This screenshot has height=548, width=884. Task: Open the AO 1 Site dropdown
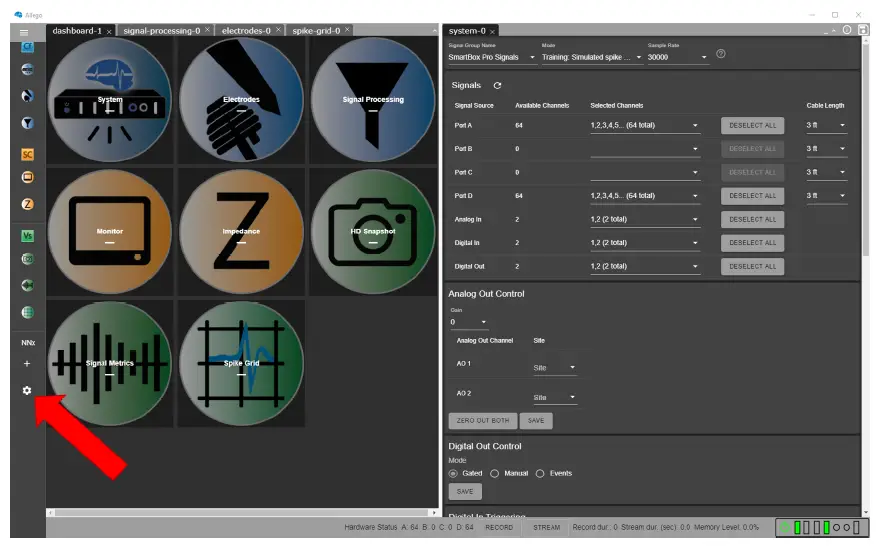tap(554, 368)
